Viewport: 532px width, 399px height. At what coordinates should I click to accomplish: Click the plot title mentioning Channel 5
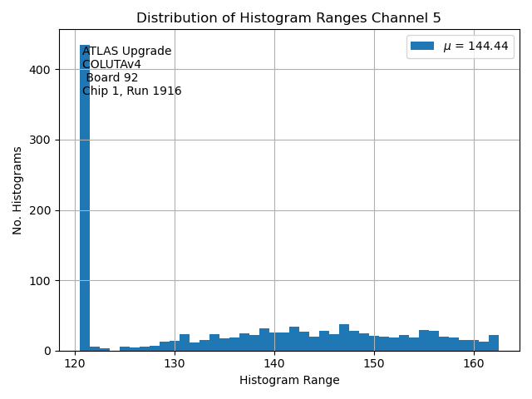[288, 18]
